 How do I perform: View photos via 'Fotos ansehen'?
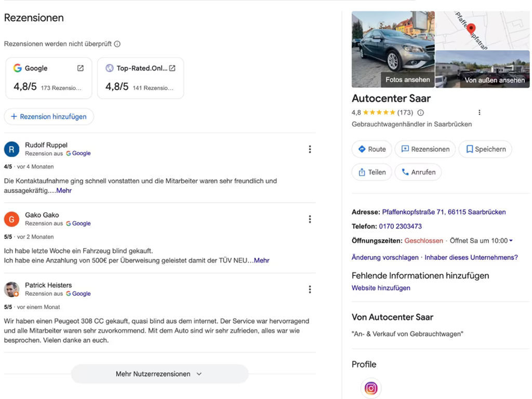pyautogui.click(x=408, y=79)
